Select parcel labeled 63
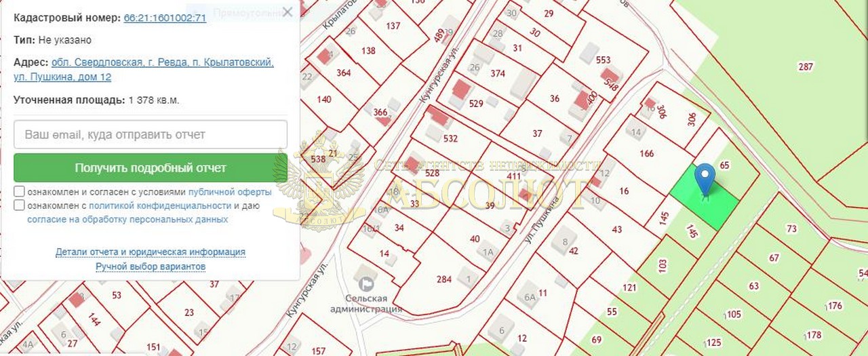Viewport: 868px width, 356px height. [754, 286]
